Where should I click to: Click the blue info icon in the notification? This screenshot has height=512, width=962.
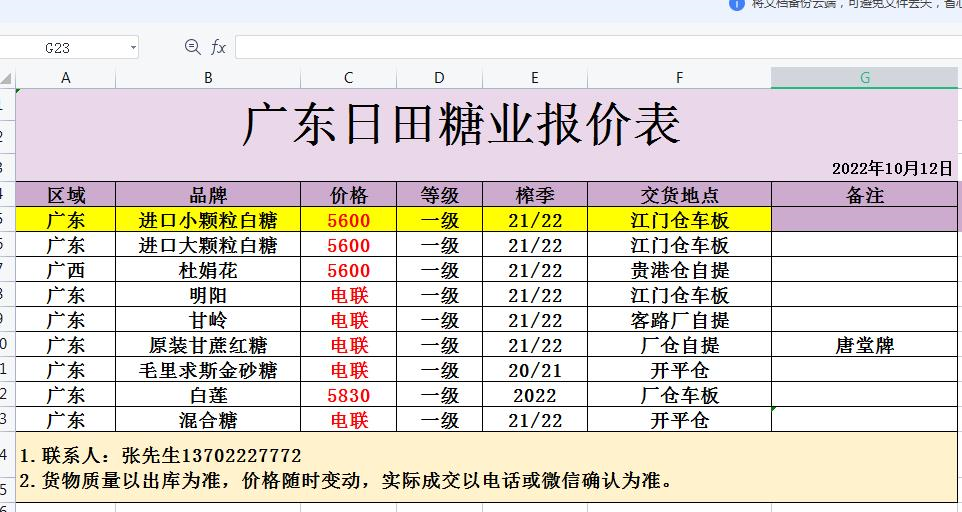click(x=737, y=4)
